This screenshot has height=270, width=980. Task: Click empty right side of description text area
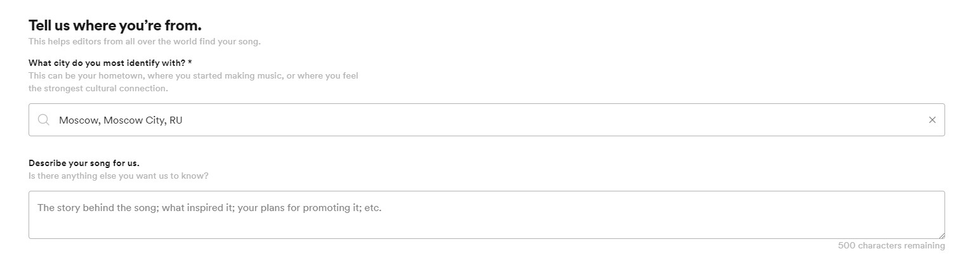761,215
